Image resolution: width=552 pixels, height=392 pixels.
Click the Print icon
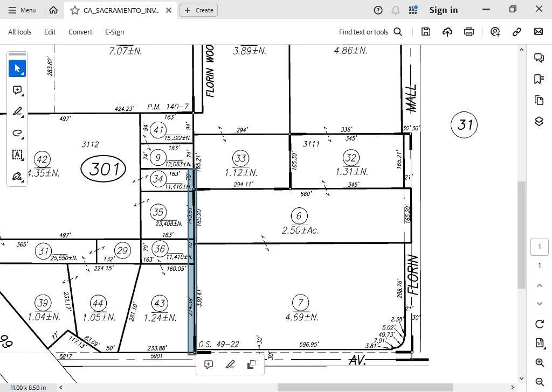[469, 32]
